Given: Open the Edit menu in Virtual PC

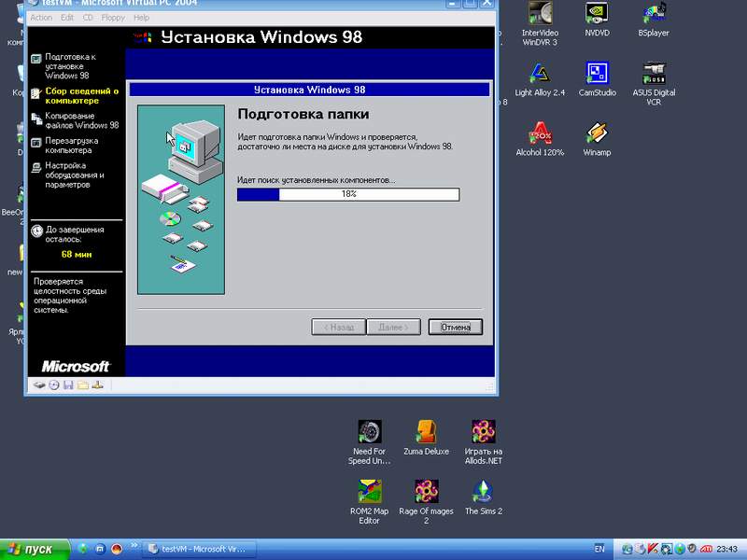Looking at the screenshot, I should pos(67,18).
